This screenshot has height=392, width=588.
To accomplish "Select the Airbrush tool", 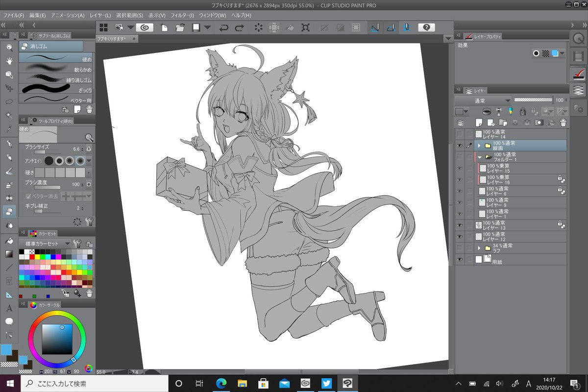I will tap(9, 185).
